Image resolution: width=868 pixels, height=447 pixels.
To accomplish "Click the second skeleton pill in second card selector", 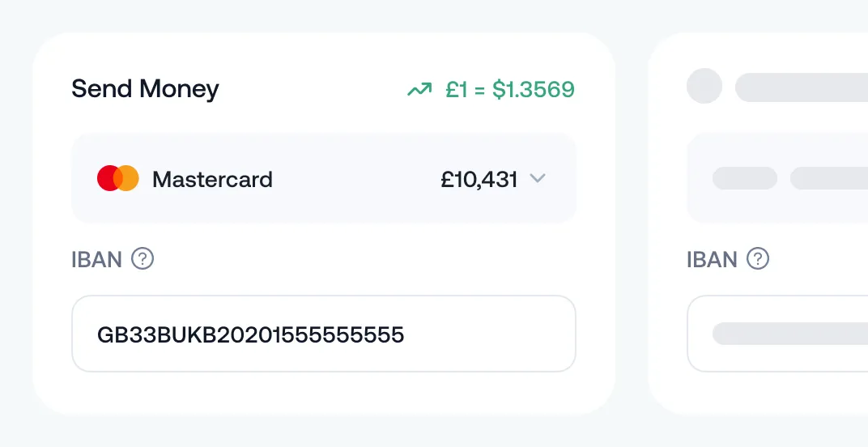I will pos(829,178).
